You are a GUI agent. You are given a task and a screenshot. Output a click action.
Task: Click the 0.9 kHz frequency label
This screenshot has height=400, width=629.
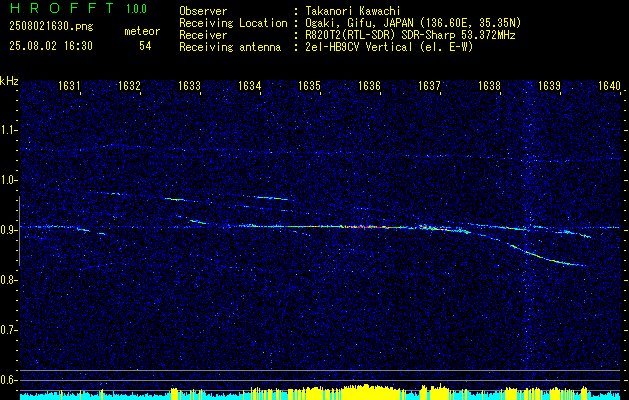point(8,230)
